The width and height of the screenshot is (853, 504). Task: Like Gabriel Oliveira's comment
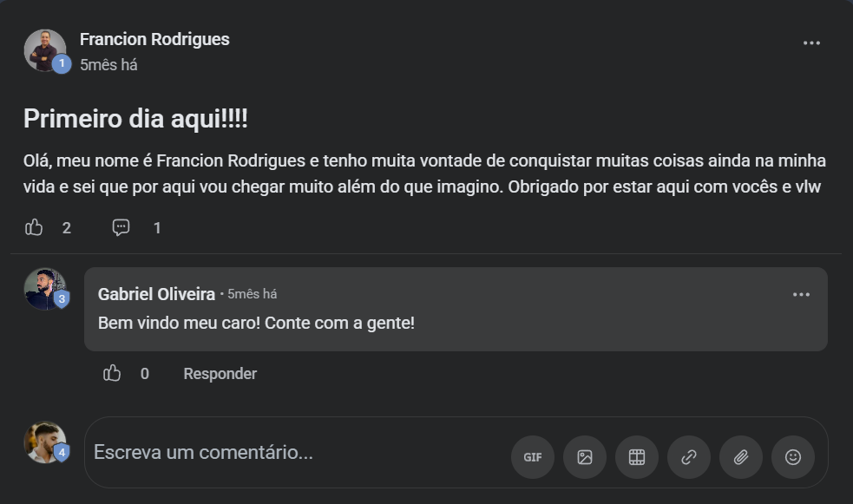click(x=112, y=373)
